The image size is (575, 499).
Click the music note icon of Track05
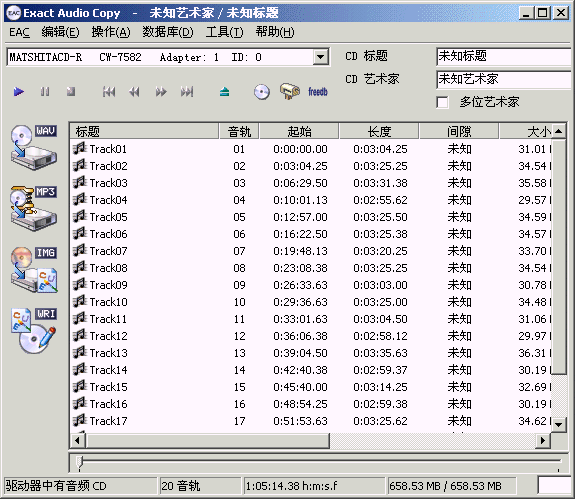pos(79,216)
